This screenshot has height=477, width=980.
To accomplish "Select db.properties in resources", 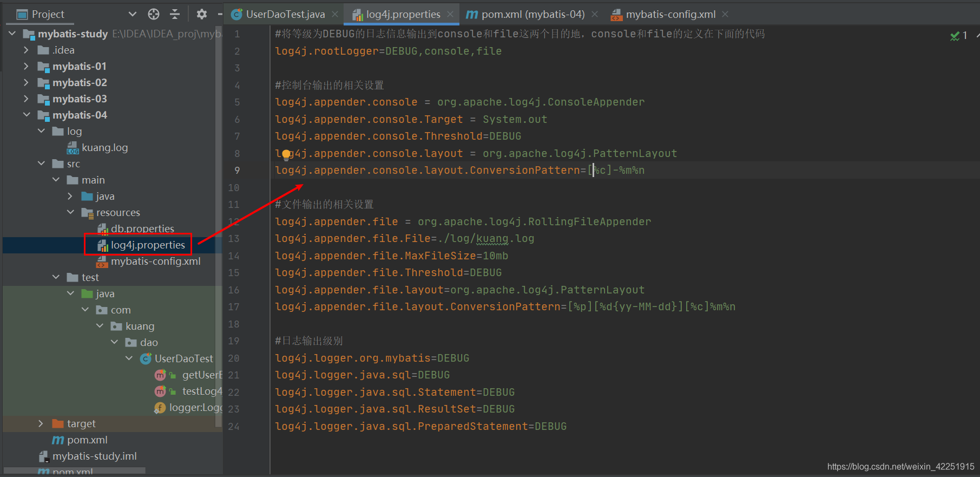I will [x=142, y=228].
